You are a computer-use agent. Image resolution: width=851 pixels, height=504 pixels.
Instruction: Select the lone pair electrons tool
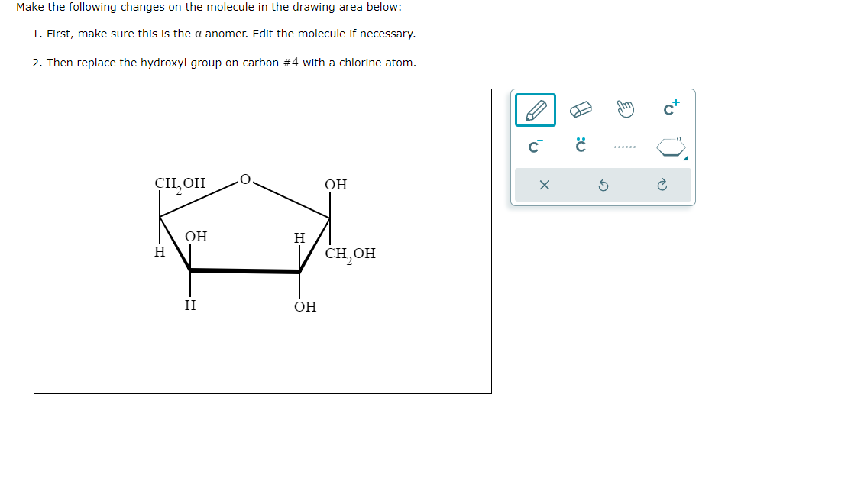click(579, 144)
